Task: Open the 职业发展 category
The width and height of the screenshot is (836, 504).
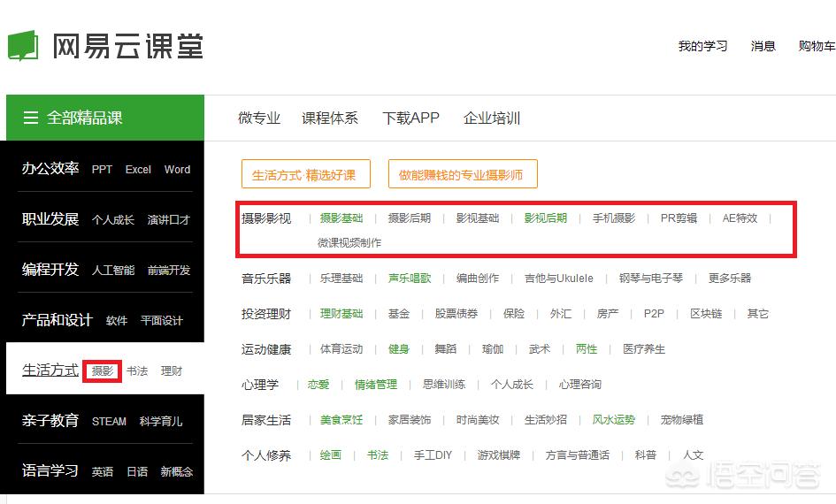Action: click(x=50, y=219)
